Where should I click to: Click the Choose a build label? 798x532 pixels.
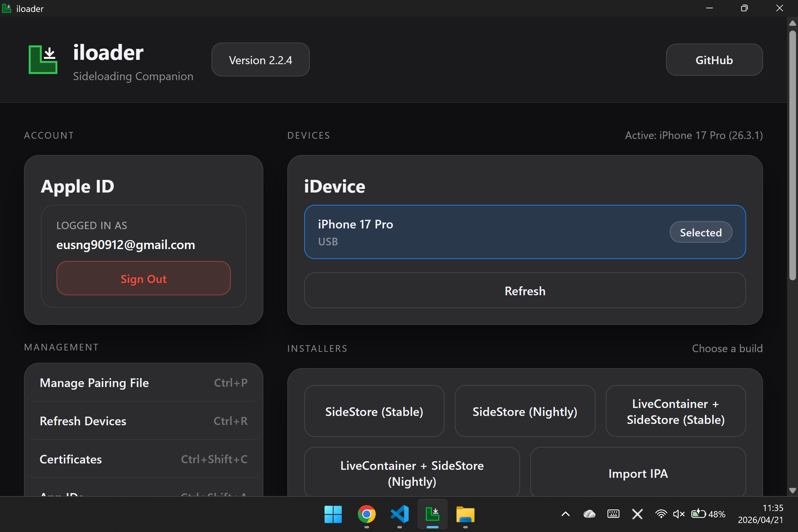pyautogui.click(x=727, y=348)
